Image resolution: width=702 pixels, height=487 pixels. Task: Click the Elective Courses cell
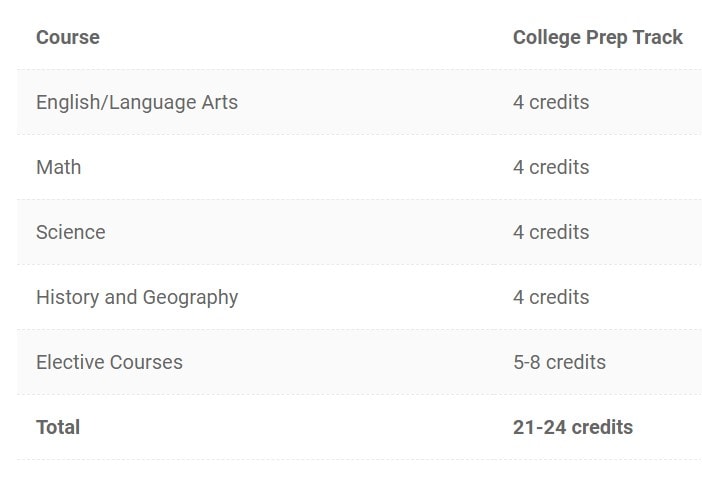coord(109,362)
